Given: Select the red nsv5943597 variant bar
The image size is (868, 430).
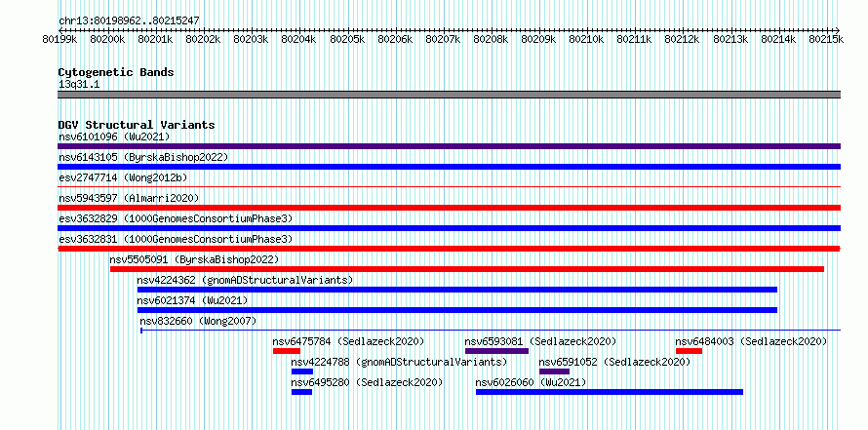Looking at the screenshot, I should pyautogui.click(x=449, y=208).
